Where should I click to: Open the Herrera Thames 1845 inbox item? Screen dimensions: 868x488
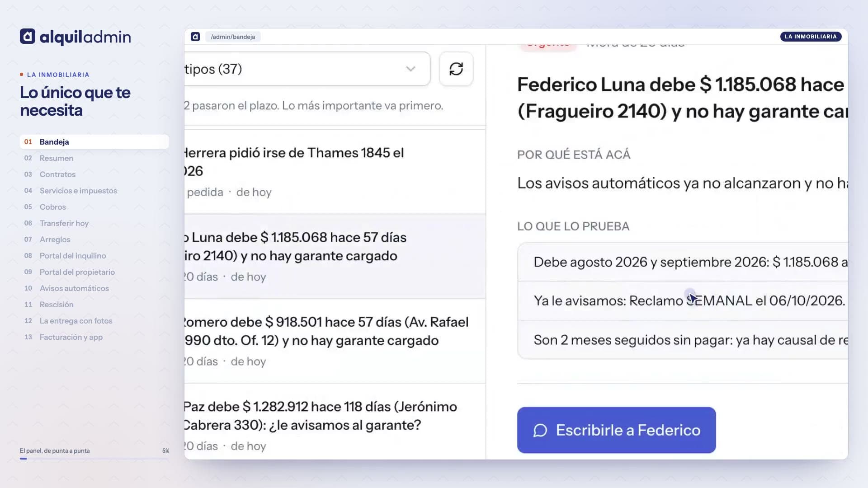coord(335,172)
